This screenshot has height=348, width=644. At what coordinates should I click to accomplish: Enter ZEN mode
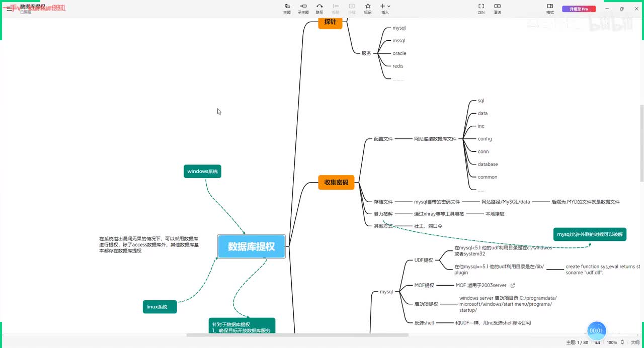click(481, 9)
